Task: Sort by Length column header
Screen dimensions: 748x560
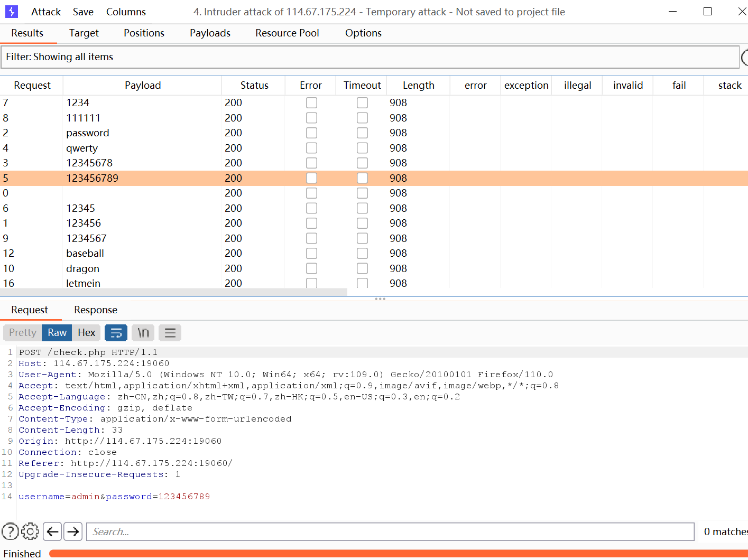Action: pyautogui.click(x=418, y=85)
